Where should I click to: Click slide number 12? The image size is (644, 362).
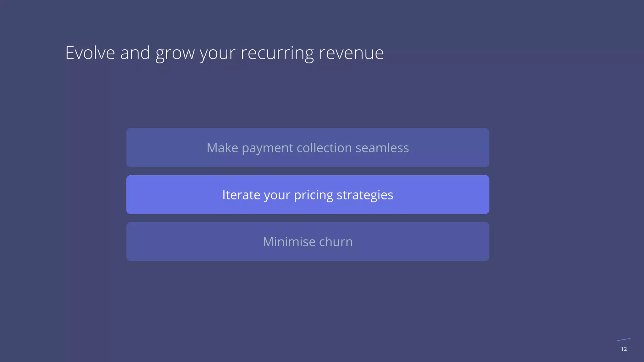[624, 349]
